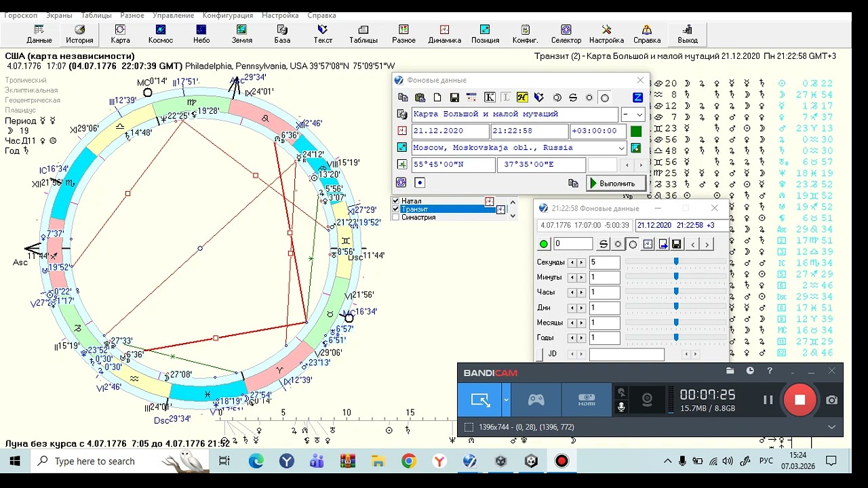Viewport: 868px width, 488px height.
Task: Click the yellow H icon
Action: (x=522, y=98)
